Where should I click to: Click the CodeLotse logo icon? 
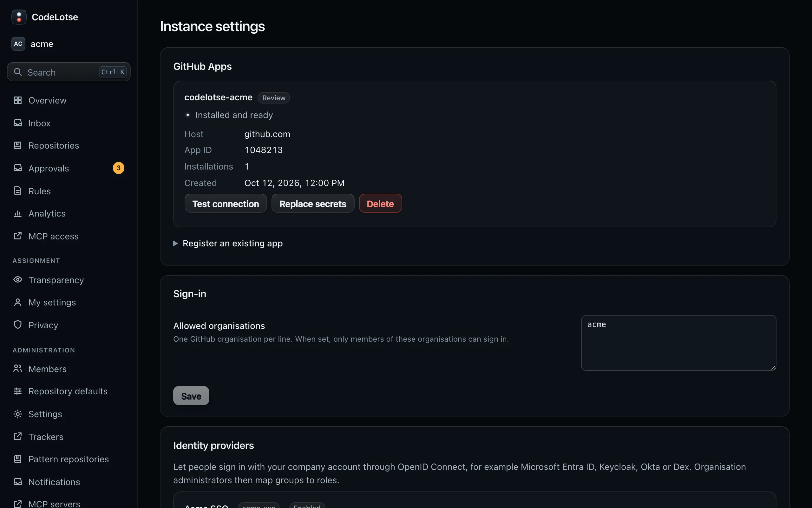click(x=19, y=17)
